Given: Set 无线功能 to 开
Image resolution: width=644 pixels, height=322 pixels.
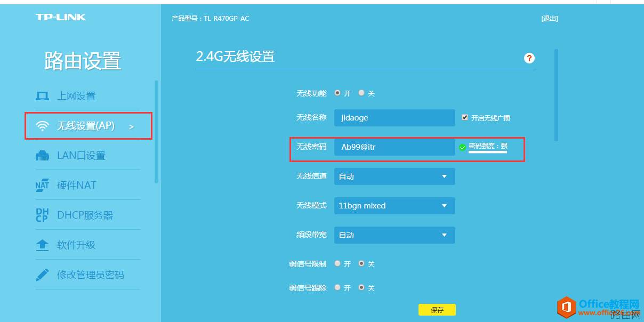Looking at the screenshot, I should click(x=337, y=93).
